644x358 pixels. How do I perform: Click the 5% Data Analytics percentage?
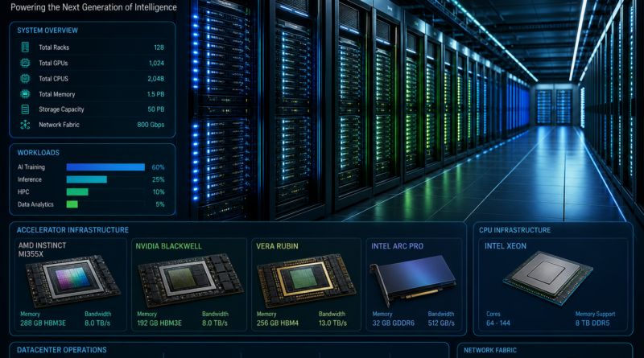click(160, 204)
